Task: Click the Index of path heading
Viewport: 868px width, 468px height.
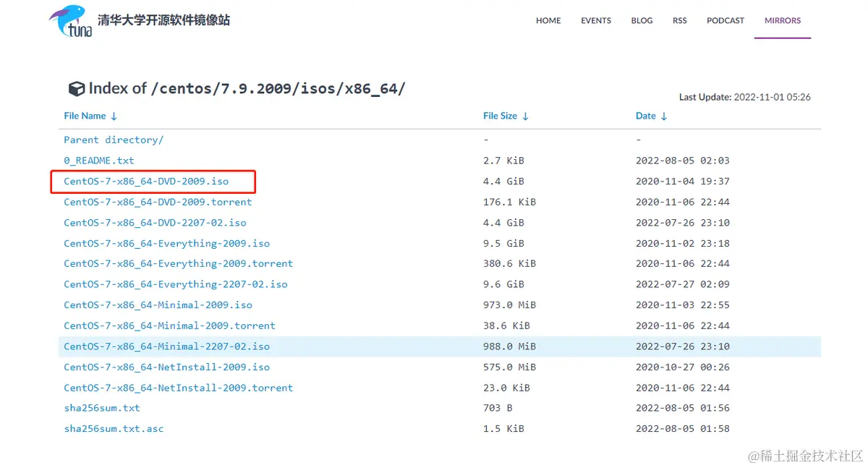Action: 247,88
